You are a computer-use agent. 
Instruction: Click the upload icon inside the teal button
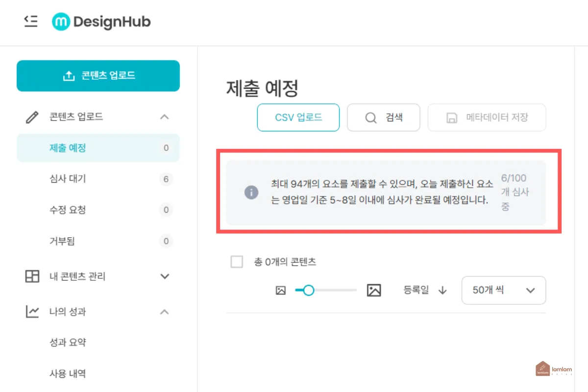pos(68,75)
